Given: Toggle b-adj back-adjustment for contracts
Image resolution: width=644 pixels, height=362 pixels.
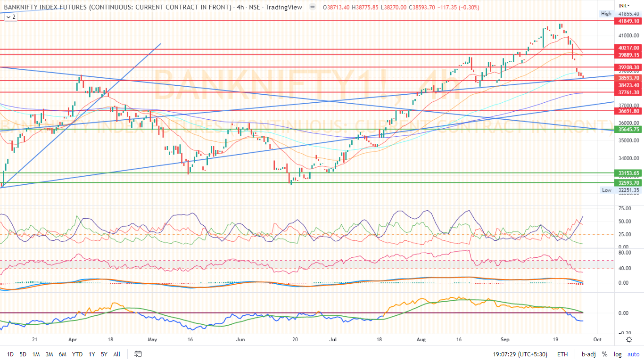Looking at the screenshot, I should tap(588, 354).
